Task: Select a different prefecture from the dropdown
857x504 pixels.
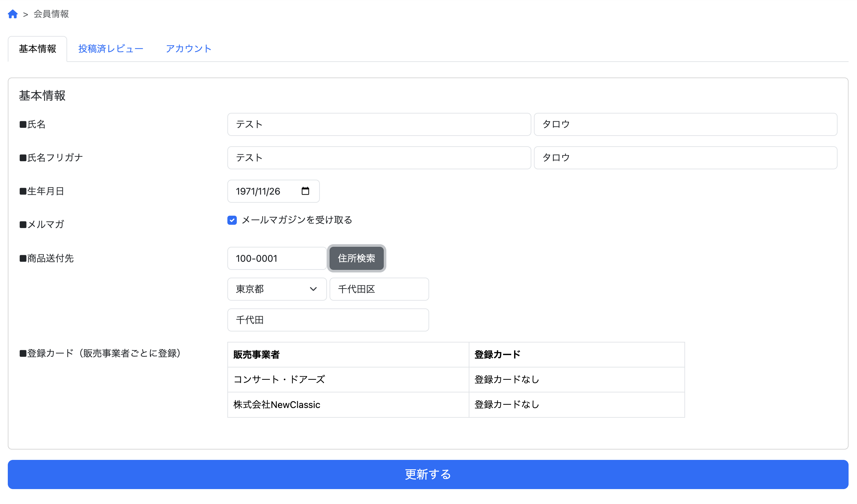Action: [276, 289]
